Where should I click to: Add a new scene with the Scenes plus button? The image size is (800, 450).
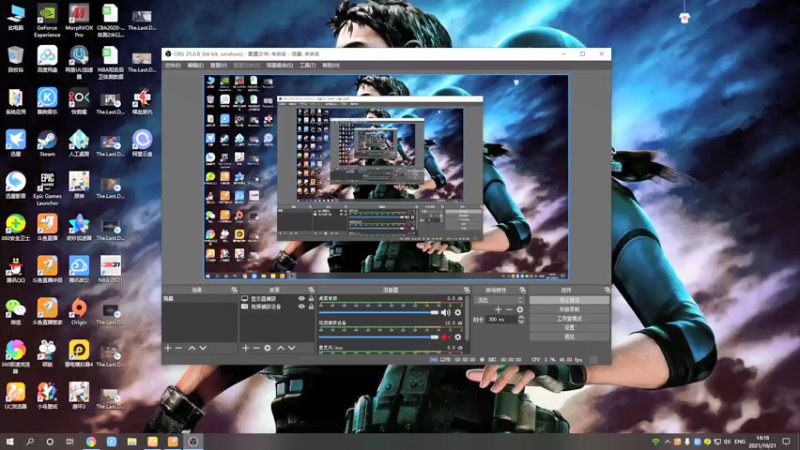pyautogui.click(x=168, y=348)
